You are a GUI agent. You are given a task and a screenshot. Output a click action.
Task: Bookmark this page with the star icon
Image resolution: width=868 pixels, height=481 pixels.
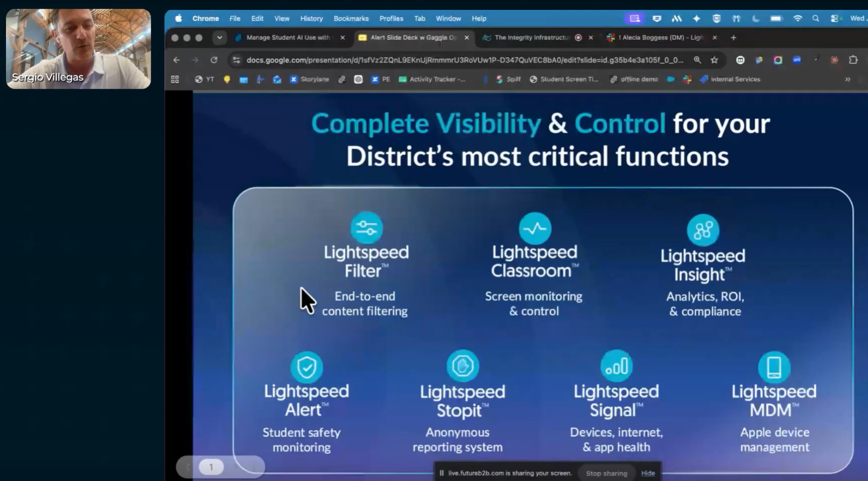tap(714, 60)
